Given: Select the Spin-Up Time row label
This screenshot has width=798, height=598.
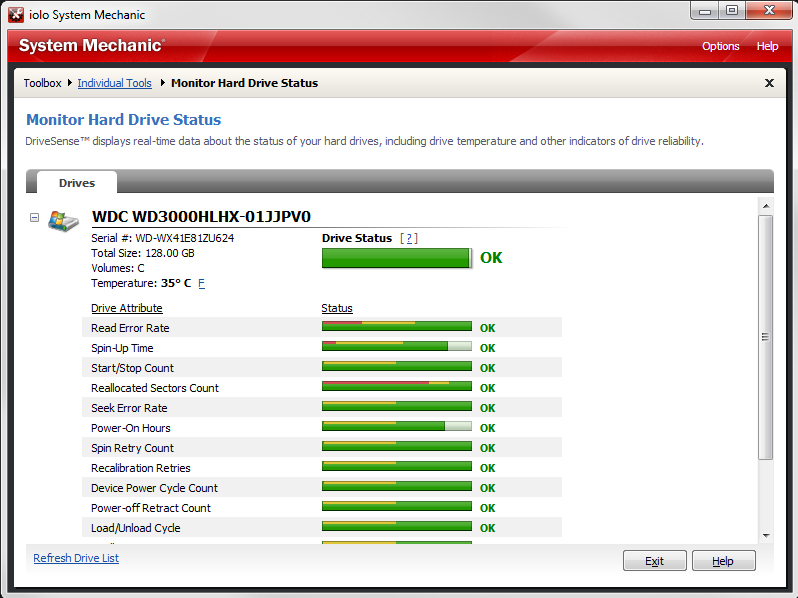Looking at the screenshot, I should (122, 348).
